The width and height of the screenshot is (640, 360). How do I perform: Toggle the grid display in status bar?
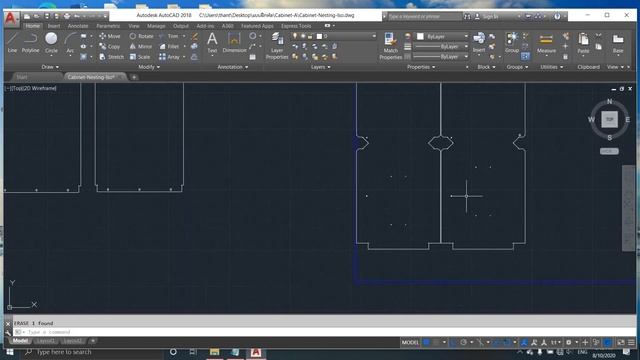426,342
